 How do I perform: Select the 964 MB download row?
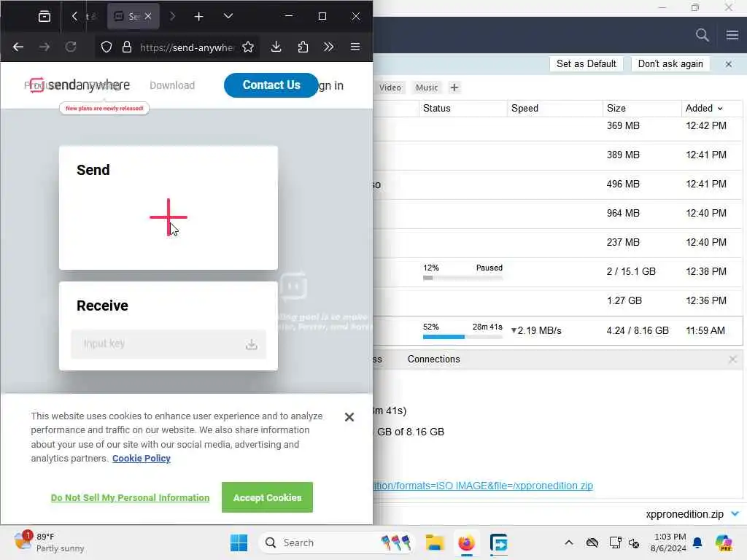click(558, 214)
